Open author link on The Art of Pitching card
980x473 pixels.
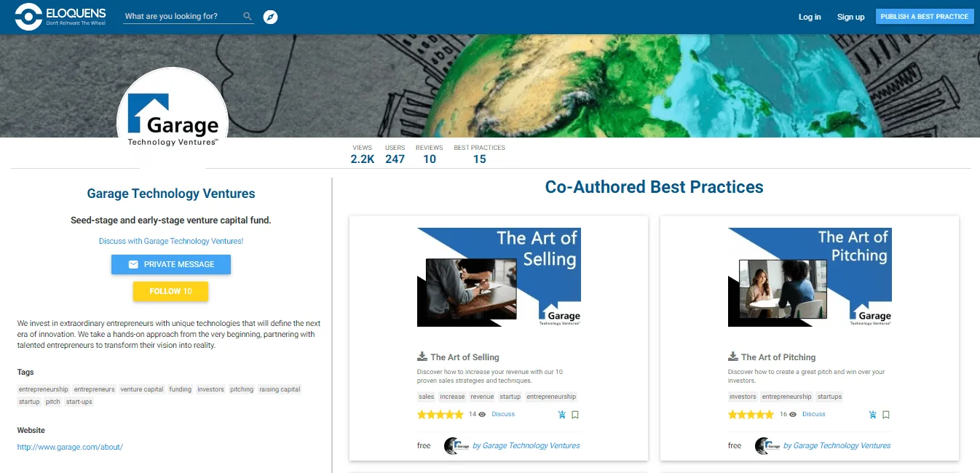[x=837, y=445]
